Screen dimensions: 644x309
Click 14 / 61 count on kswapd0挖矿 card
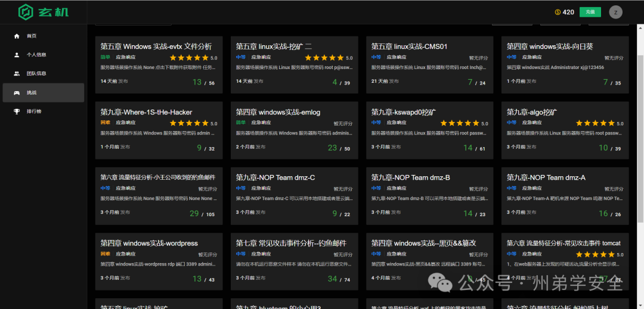pyautogui.click(x=475, y=148)
